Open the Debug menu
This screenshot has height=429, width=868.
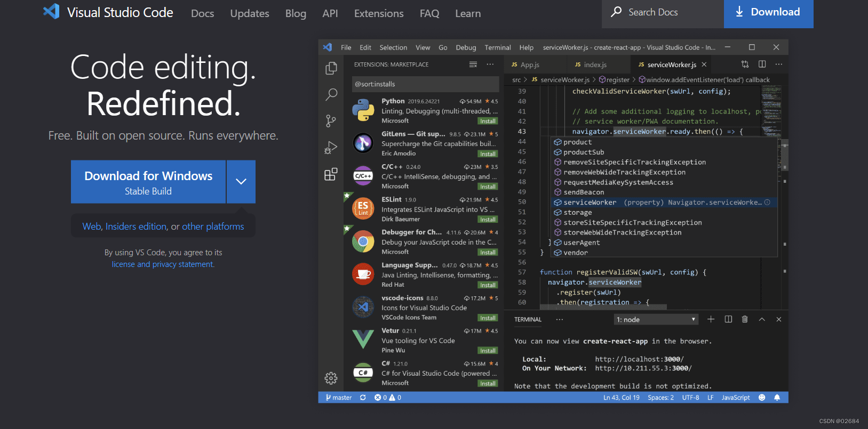(466, 47)
